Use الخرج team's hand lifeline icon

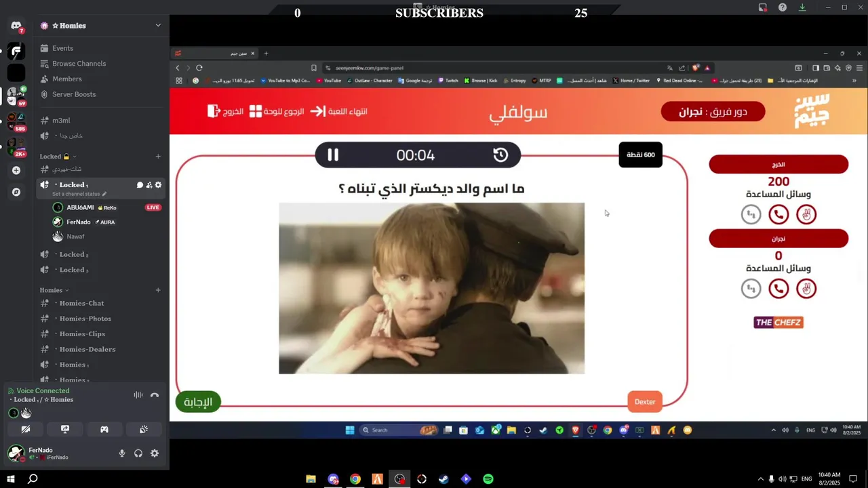(806, 215)
